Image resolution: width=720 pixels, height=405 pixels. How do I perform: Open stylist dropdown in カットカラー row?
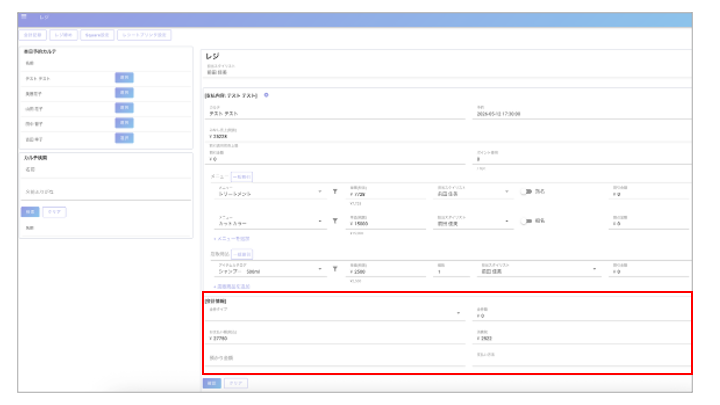click(x=473, y=221)
